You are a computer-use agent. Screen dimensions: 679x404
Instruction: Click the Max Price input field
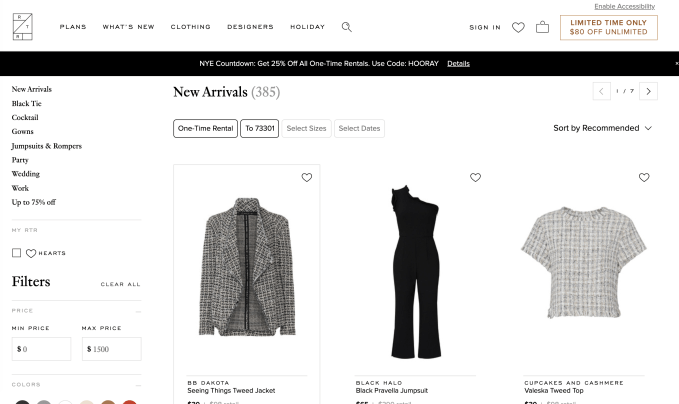click(111, 349)
